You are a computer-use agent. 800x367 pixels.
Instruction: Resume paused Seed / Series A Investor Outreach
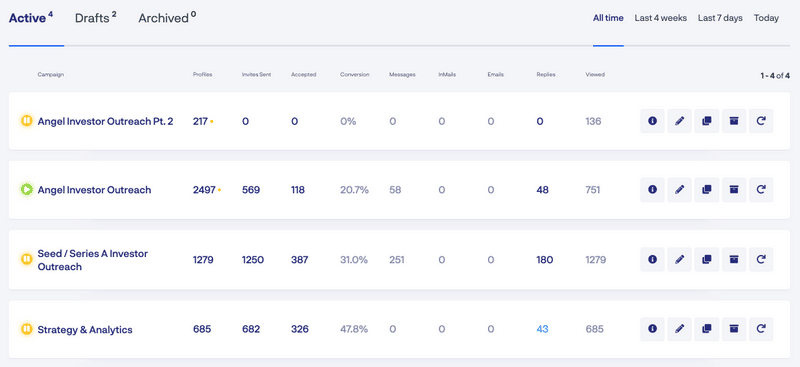click(27, 259)
